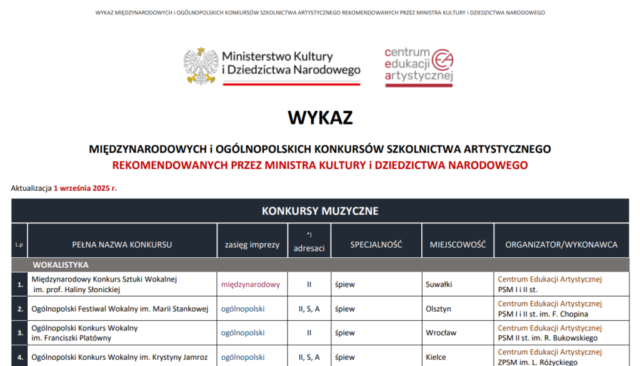Click Centrum Edukacji Artystycznej link for Olsztyn row
640x366 pixels.
tap(550, 304)
